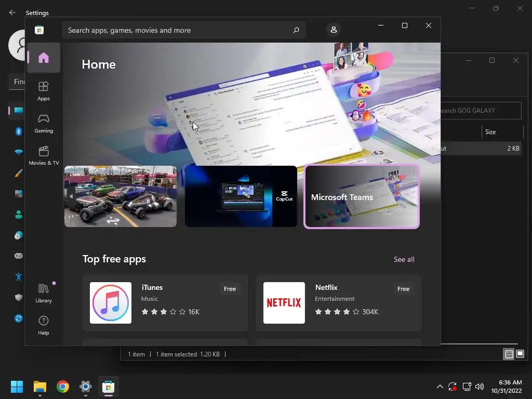Open Accessibility icon in Settings sidebar

[x=19, y=277]
